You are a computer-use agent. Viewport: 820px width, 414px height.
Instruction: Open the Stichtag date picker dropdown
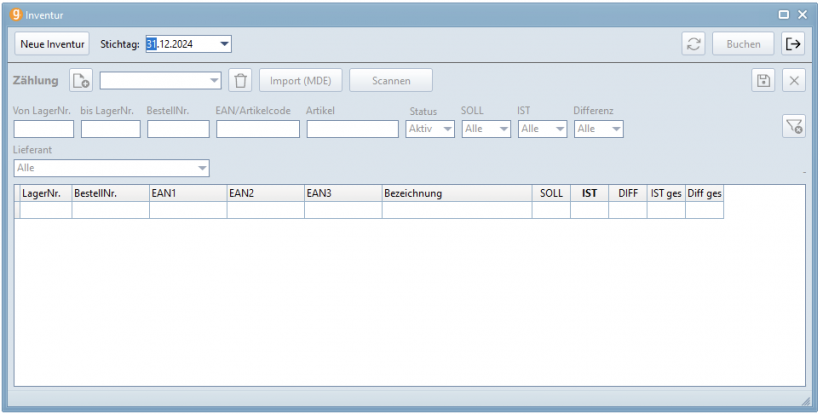pos(225,44)
